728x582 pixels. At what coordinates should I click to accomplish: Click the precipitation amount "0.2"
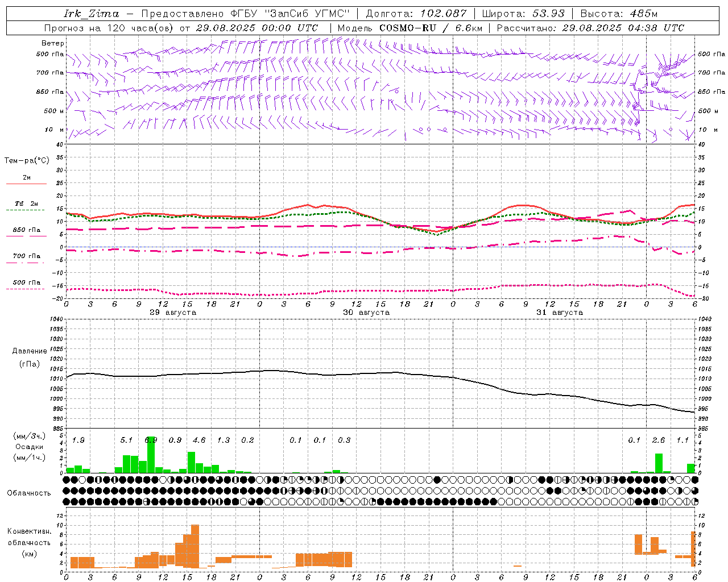pos(247,440)
